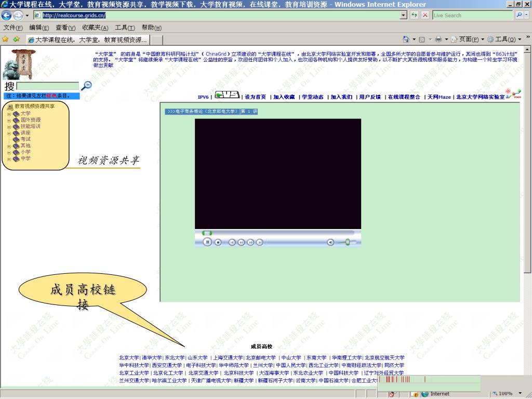This screenshot has height=399, width=532.
Task: Click the Refresh page icon
Action: coord(414,15)
